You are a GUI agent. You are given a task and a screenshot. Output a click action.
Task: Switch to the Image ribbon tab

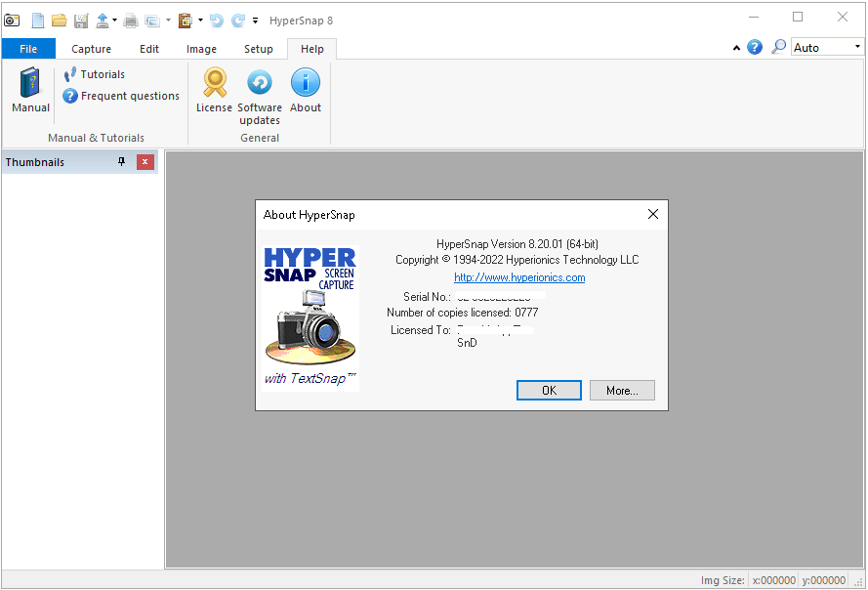201,49
